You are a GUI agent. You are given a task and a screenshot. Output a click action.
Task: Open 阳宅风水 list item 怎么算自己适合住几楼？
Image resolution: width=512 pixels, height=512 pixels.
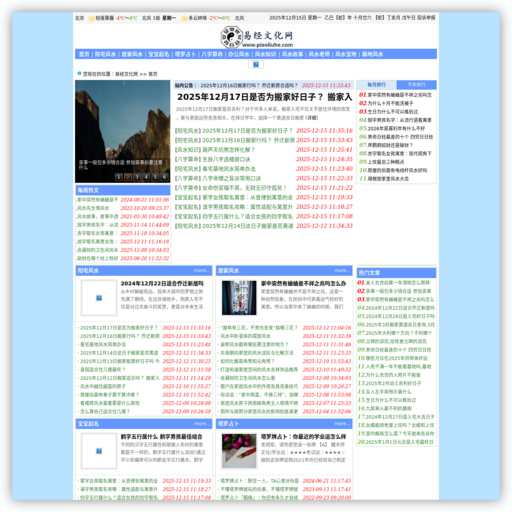(x=105, y=412)
